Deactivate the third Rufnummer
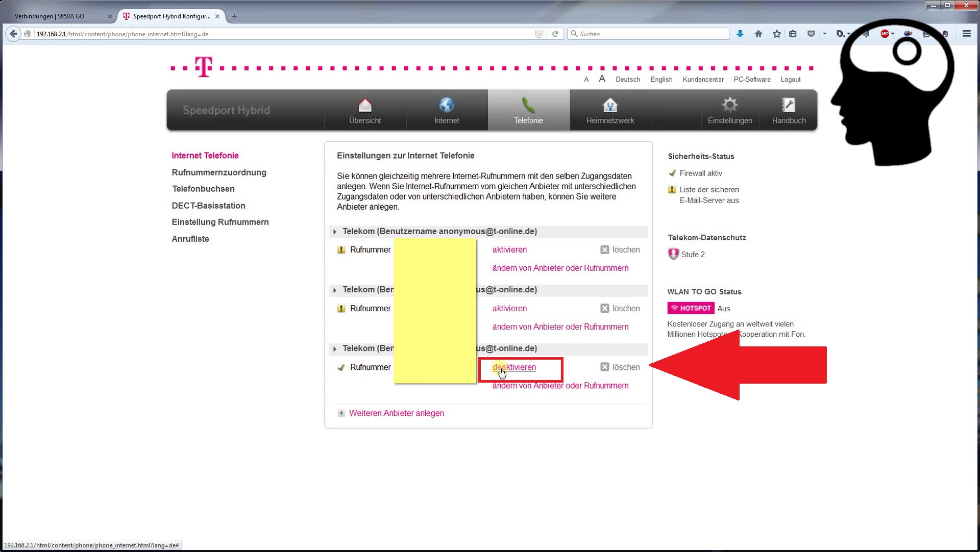This screenshot has height=552, width=980. (x=514, y=367)
